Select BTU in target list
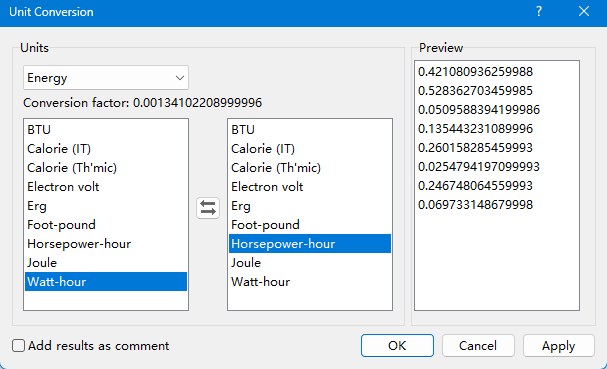The width and height of the screenshot is (607, 369). (310, 130)
